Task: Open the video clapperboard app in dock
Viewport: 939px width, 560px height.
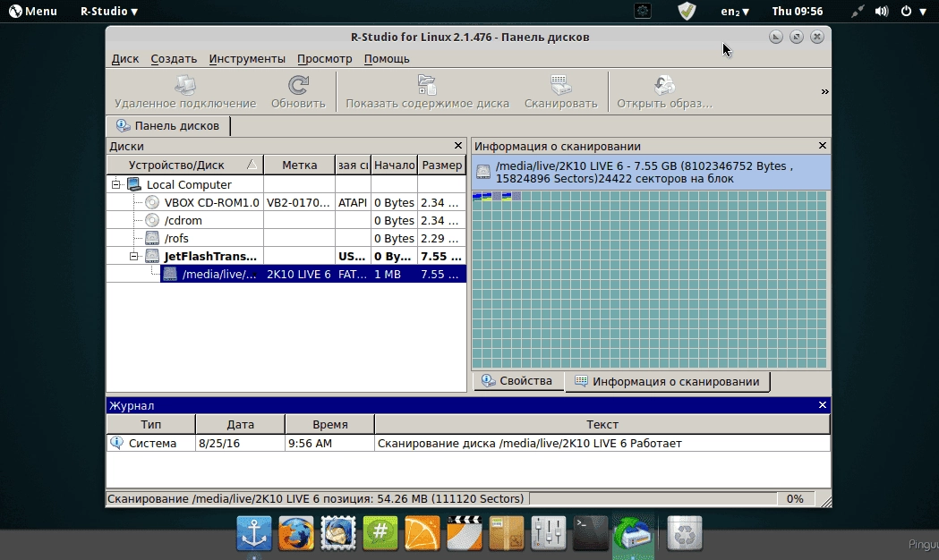Action: (464, 533)
